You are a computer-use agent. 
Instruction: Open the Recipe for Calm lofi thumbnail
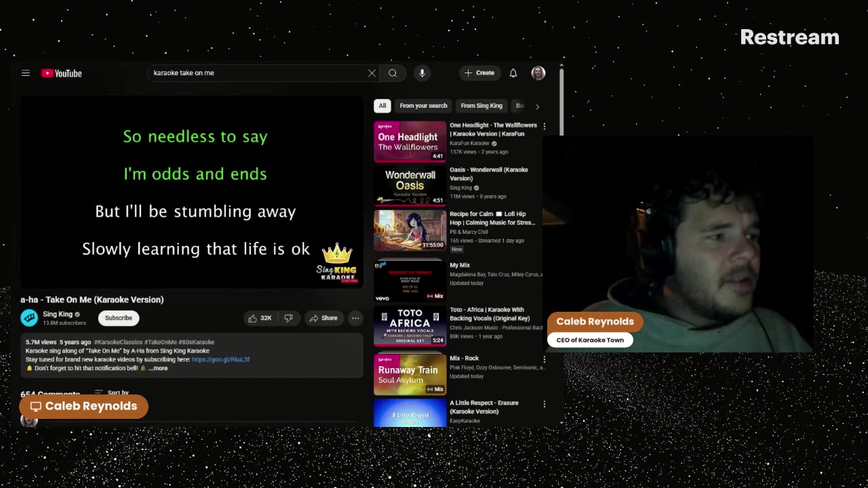point(410,230)
